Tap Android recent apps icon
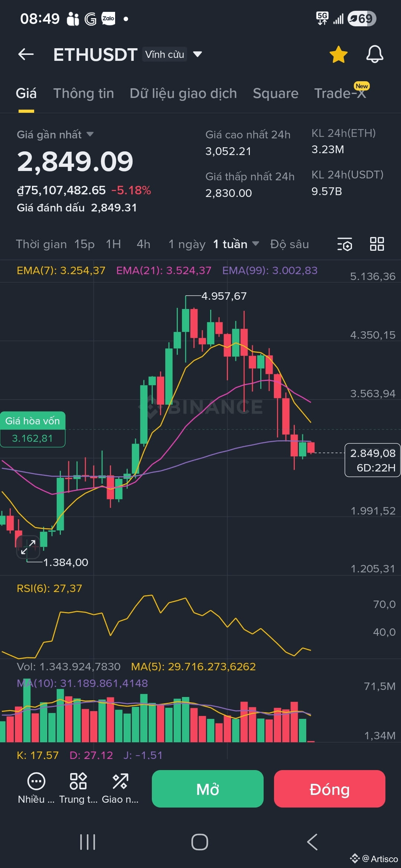 [x=88, y=842]
